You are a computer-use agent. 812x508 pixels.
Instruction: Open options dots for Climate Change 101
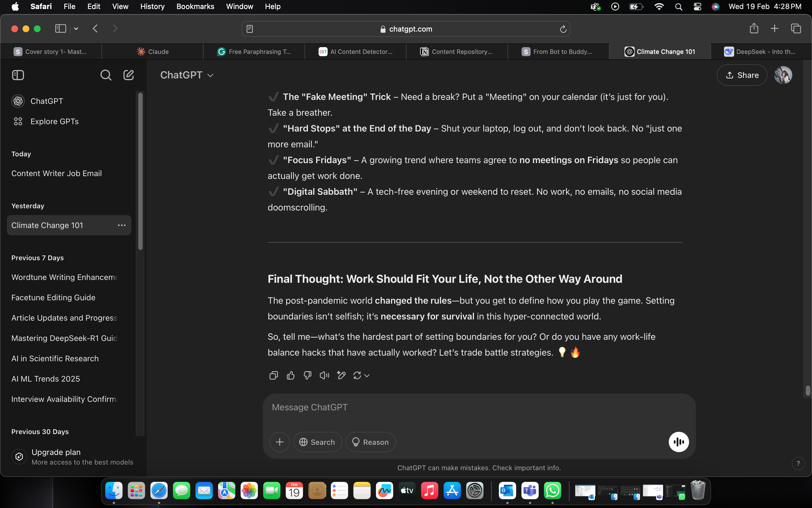click(122, 225)
